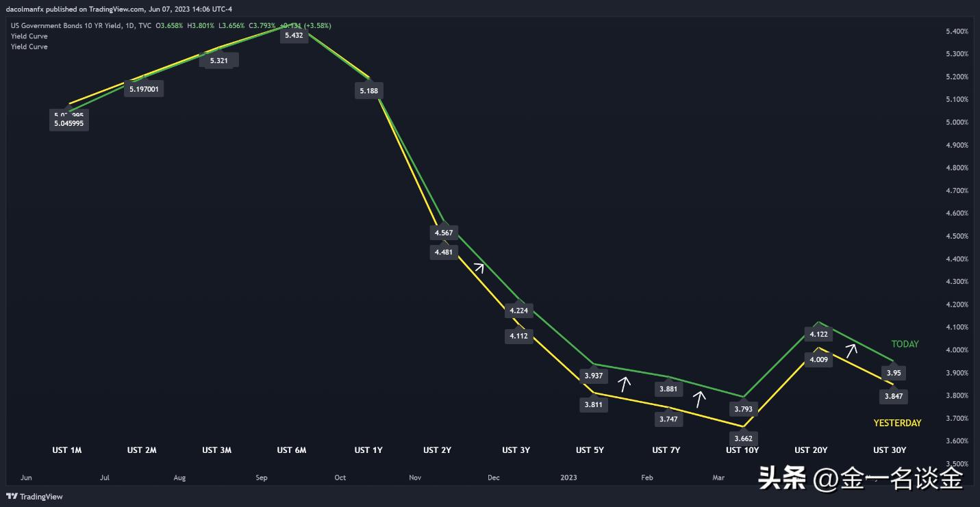The width and height of the screenshot is (980, 507).
Task: Click the 2023 marker on the time axis
Action: 568,478
